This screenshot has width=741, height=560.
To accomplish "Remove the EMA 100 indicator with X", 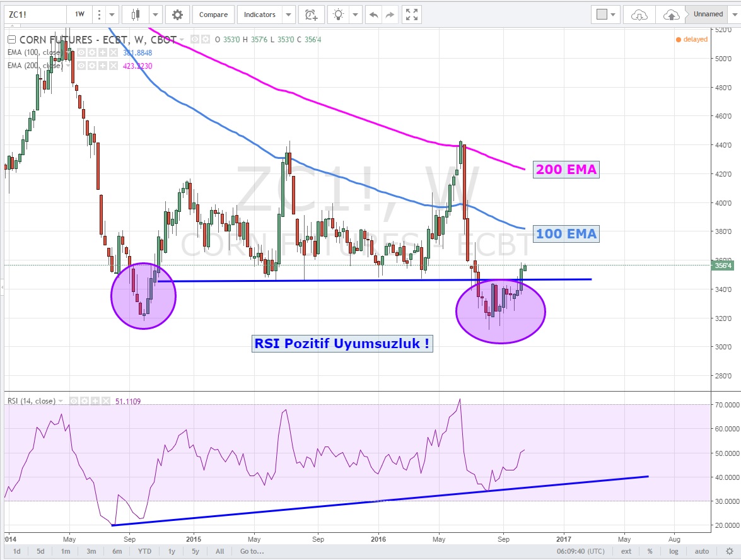I will tap(114, 51).
